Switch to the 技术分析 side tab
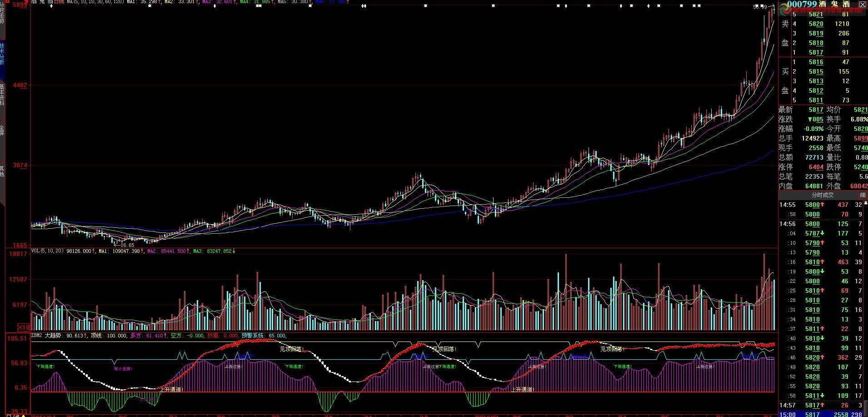Screen dimensions: 868x417 click(2, 54)
